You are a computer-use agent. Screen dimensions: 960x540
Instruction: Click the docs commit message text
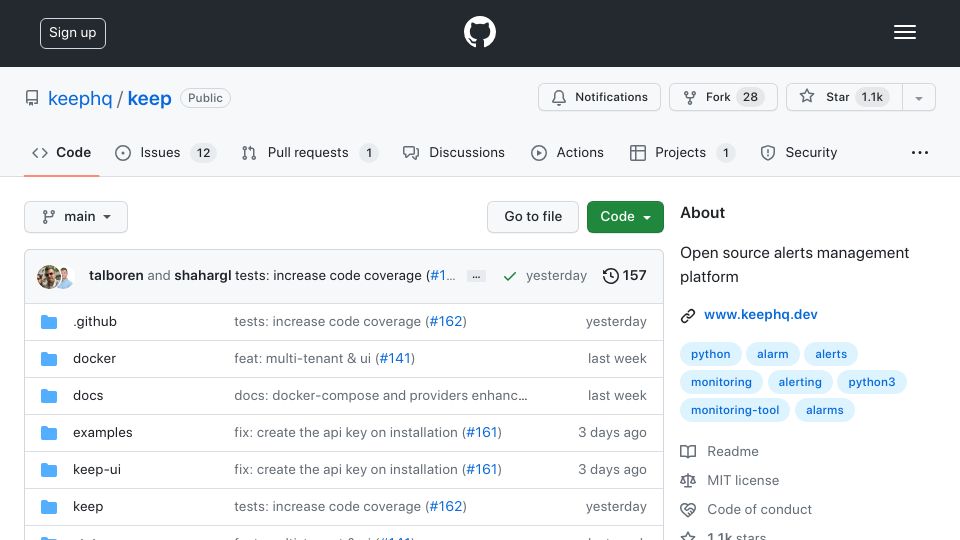coord(380,396)
